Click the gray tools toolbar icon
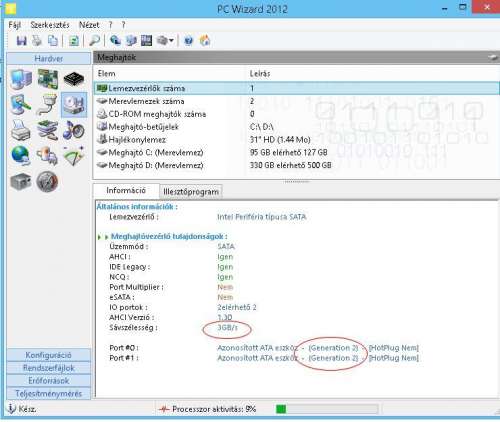The image size is (500, 422). [x=162, y=41]
